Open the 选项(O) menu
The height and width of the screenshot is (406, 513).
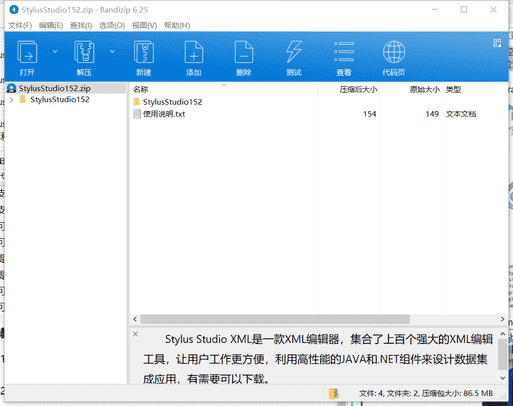click(x=112, y=25)
